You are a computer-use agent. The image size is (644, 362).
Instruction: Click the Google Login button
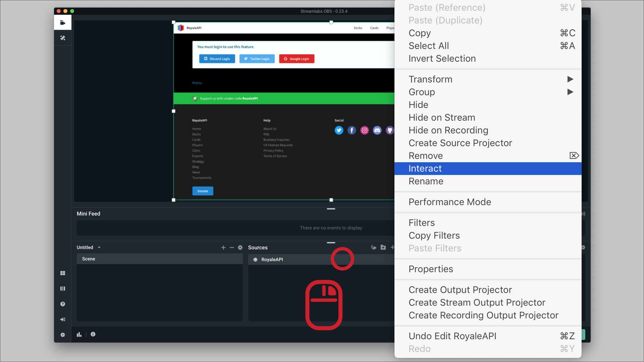(297, 59)
